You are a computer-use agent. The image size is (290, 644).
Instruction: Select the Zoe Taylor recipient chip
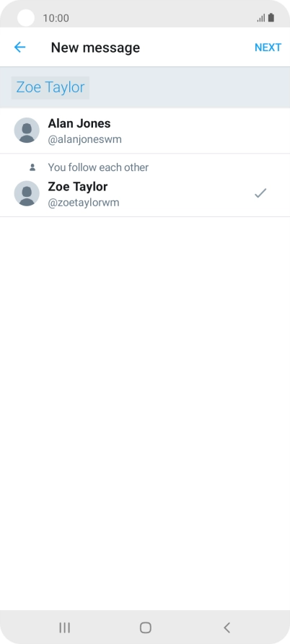[50, 87]
